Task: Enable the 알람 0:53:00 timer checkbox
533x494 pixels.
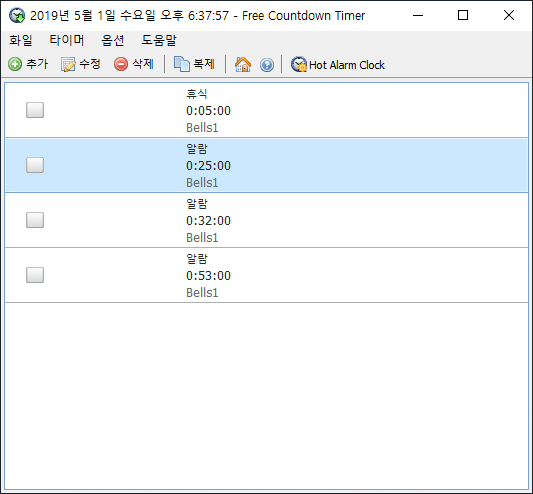Action: [35, 275]
